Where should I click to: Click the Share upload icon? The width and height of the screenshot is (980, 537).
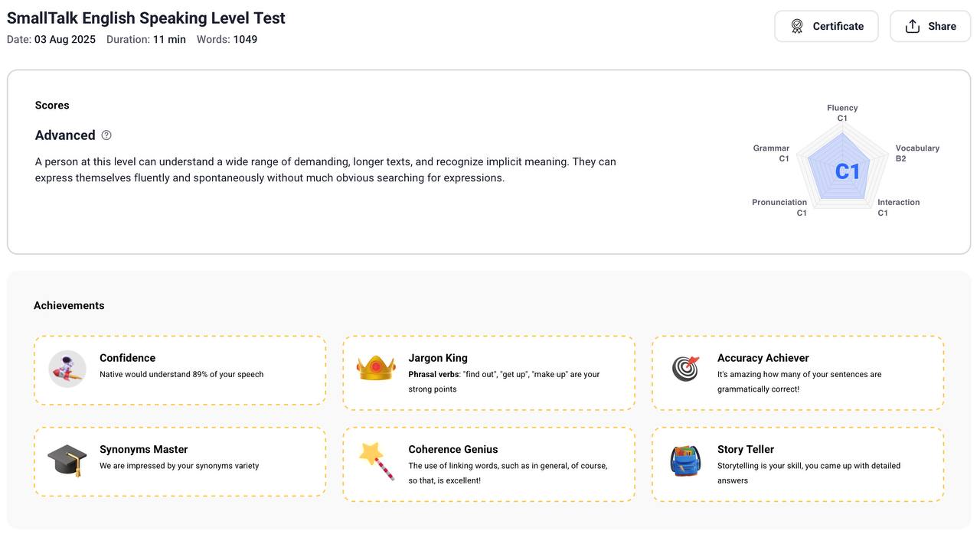pos(912,26)
